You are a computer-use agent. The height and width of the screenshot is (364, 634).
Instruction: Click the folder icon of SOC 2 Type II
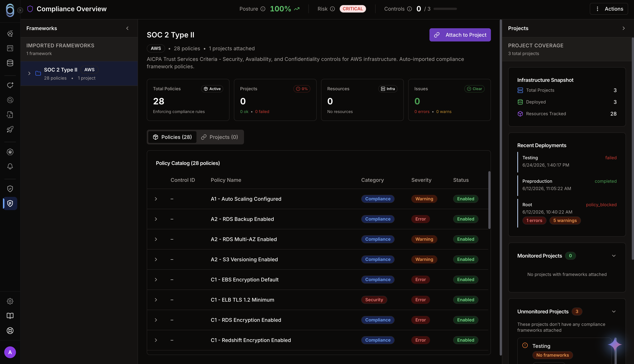pyautogui.click(x=38, y=74)
